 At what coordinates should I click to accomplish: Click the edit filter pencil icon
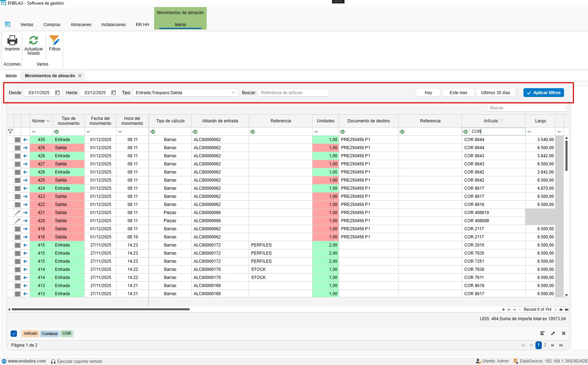point(553,333)
